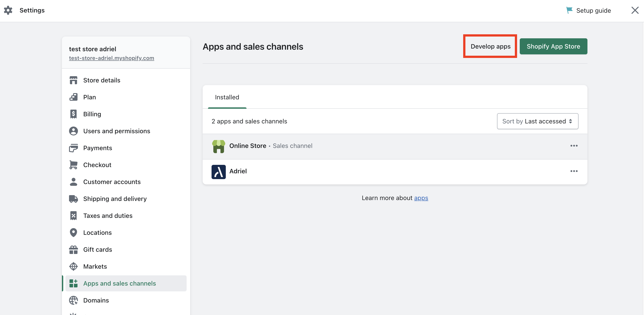Click the 'test store adriel' store name
This screenshot has width=644, height=315.
click(x=92, y=49)
